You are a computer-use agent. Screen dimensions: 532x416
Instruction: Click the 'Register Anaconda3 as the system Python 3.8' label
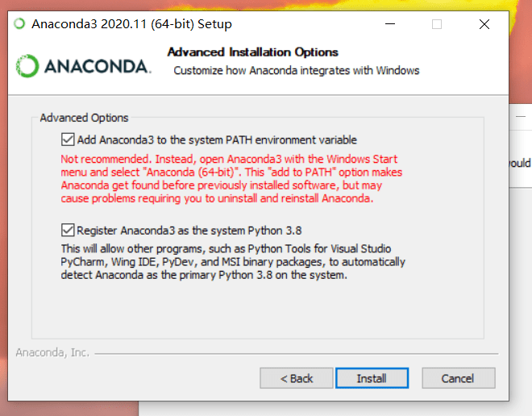coord(189,231)
